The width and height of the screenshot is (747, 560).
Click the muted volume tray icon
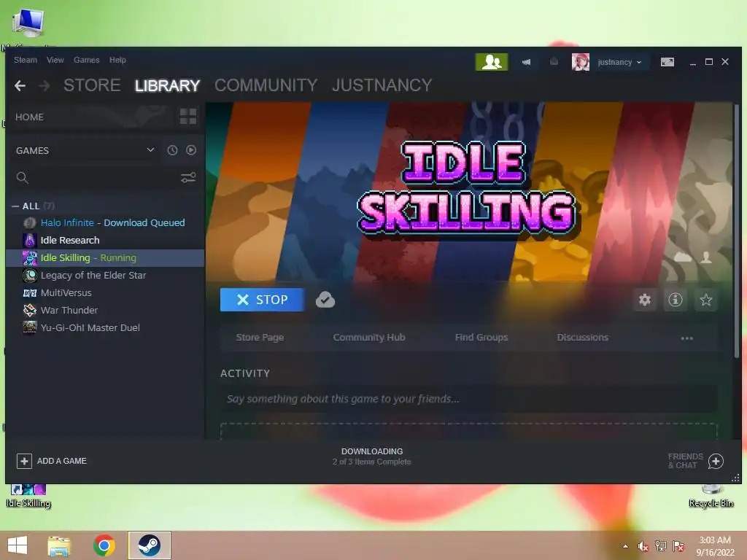(x=643, y=546)
